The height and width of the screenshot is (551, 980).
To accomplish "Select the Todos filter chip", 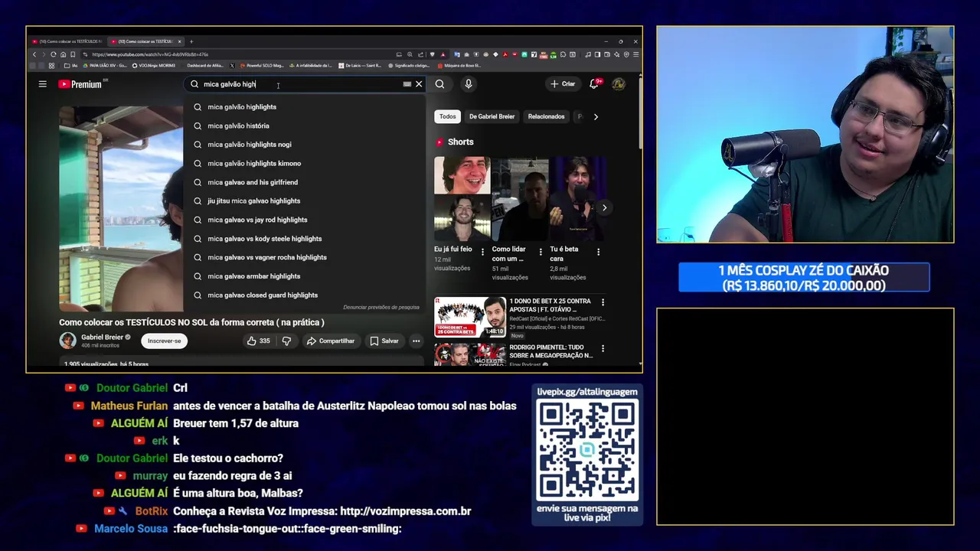I will [x=447, y=116].
